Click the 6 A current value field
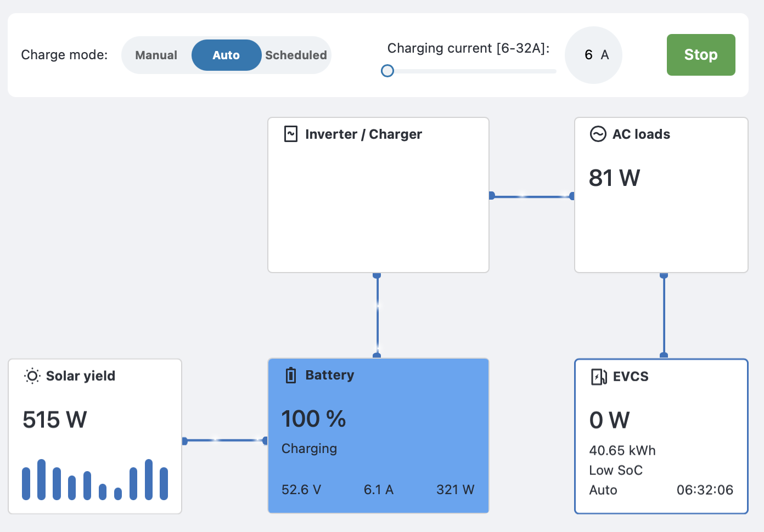This screenshot has height=532, width=764. point(593,55)
